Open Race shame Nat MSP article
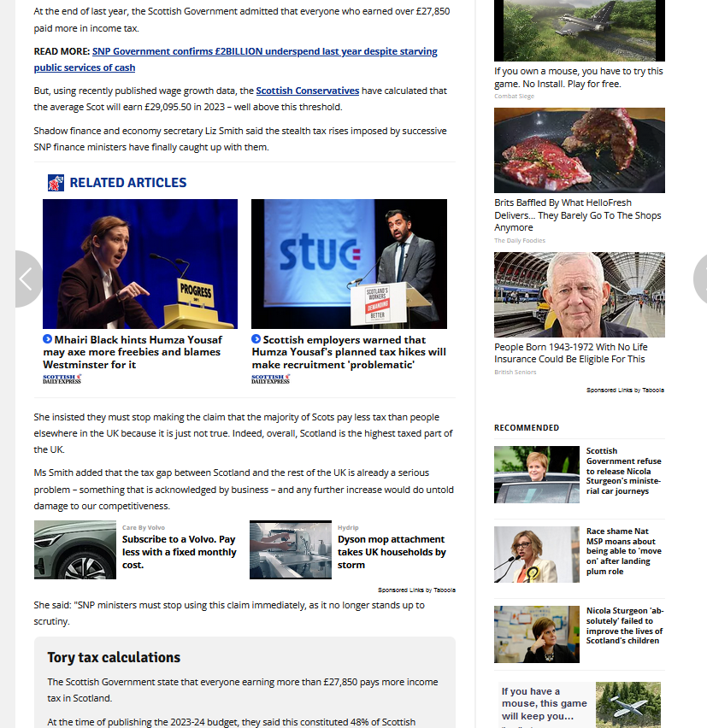 point(623,551)
